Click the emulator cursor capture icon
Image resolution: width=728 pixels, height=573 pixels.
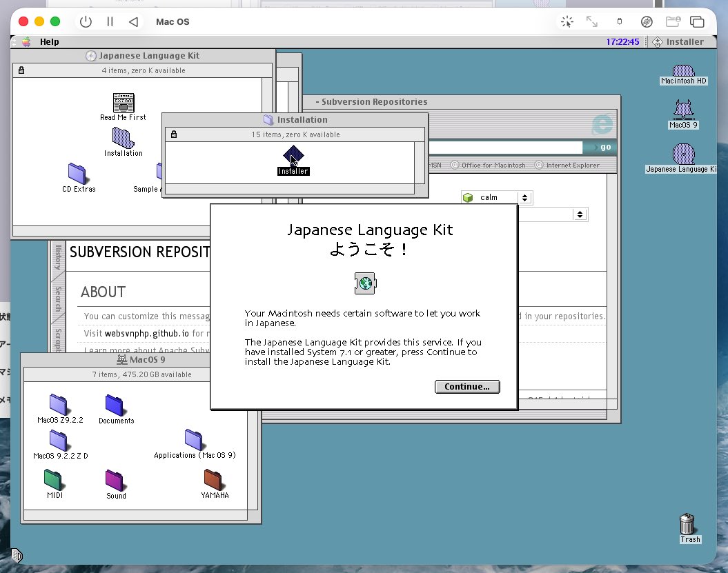tap(567, 21)
